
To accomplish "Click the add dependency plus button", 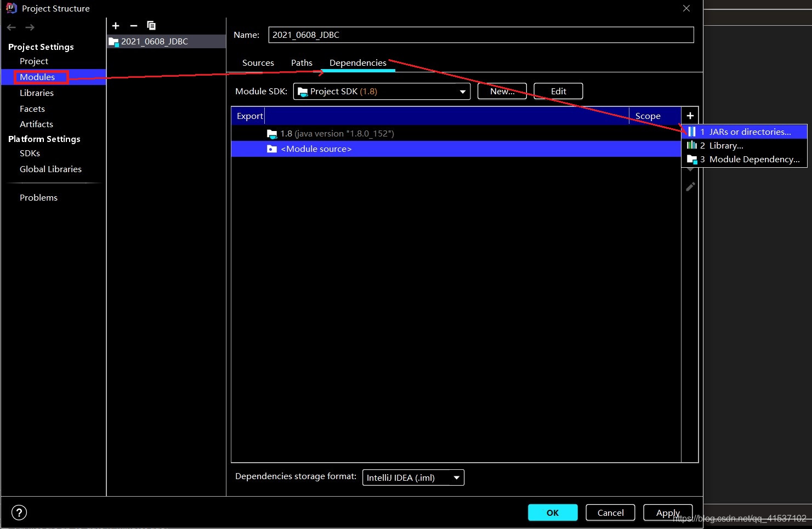I will [x=690, y=116].
